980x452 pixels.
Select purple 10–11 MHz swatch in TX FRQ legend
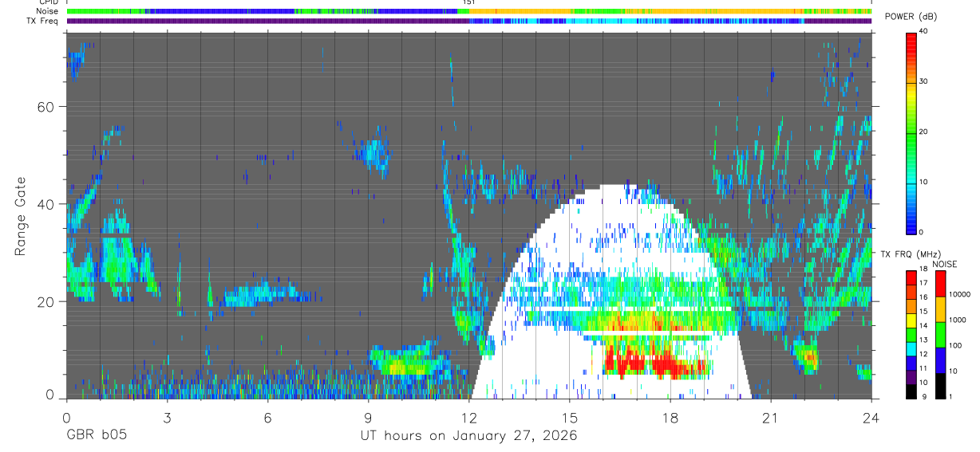point(911,377)
